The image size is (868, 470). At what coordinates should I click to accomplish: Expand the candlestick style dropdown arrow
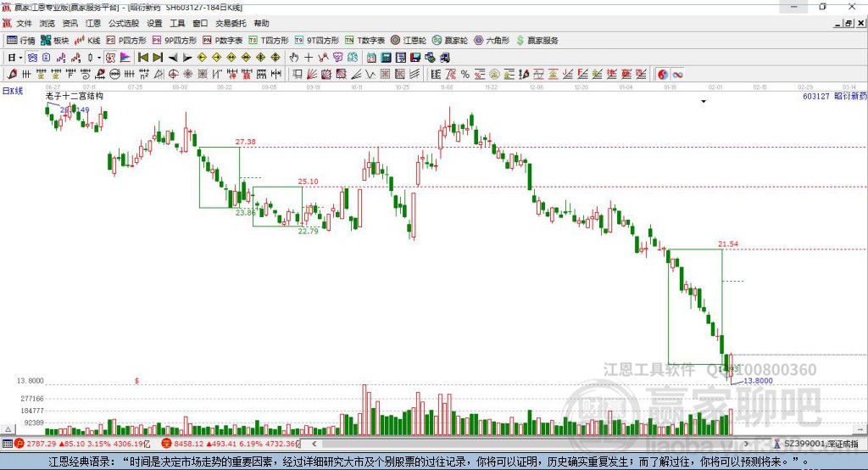(99, 58)
